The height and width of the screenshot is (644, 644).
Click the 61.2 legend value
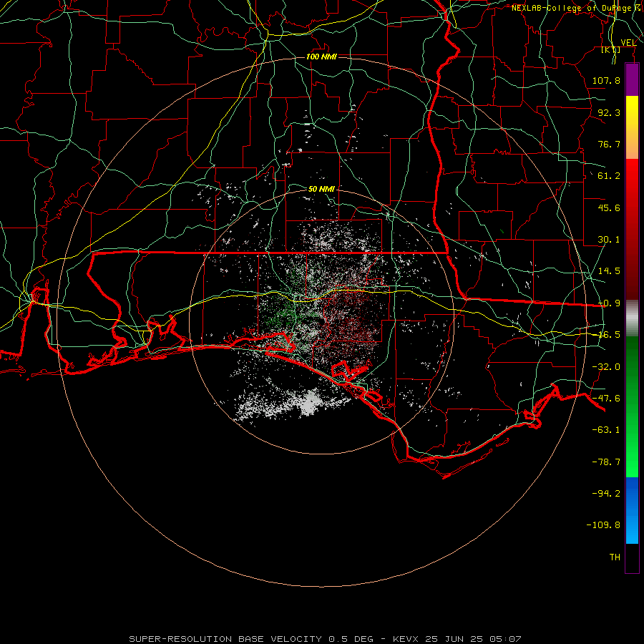pos(609,176)
